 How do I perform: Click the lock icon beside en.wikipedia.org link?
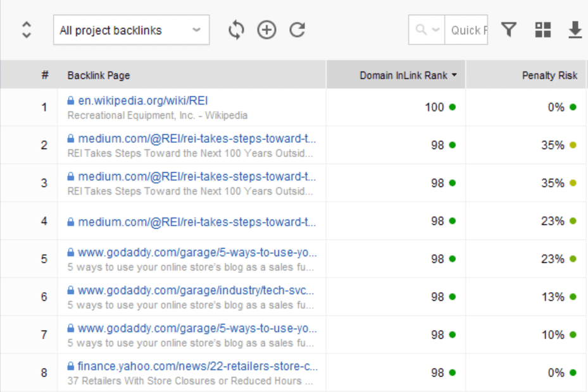click(70, 101)
